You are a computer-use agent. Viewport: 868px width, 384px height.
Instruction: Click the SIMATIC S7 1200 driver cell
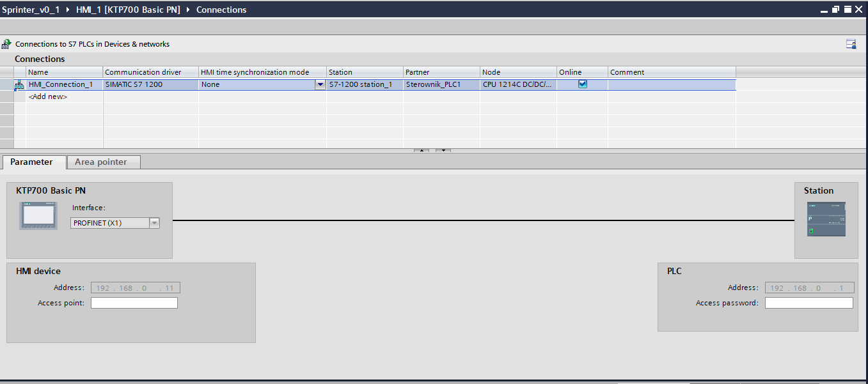pyautogui.click(x=151, y=84)
